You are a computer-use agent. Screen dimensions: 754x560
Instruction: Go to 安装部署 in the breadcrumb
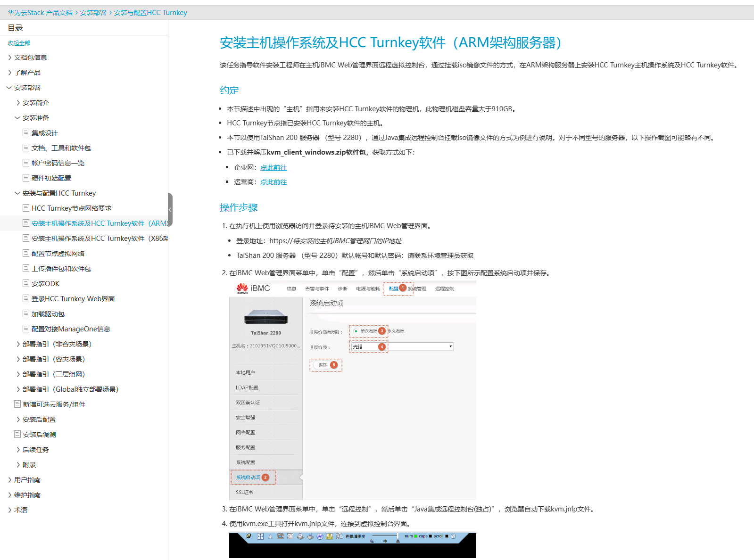[x=93, y=13]
